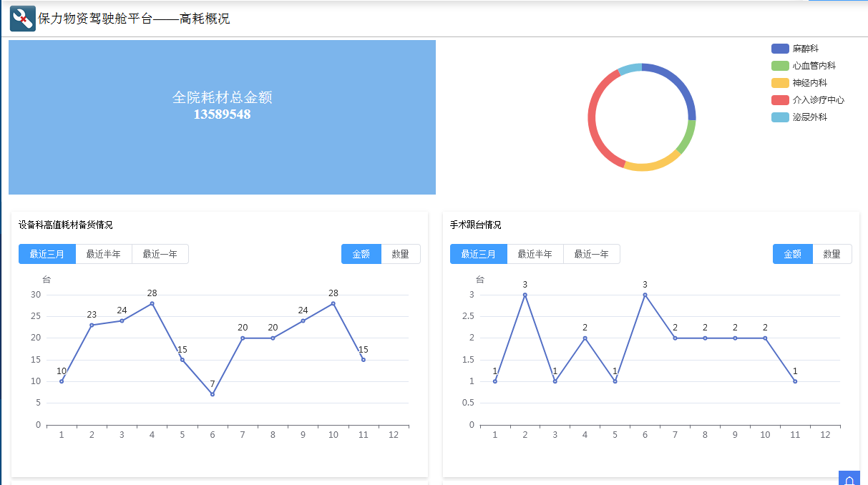Click the total amount value 13589548
The image size is (868, 485).
(222, 114)
